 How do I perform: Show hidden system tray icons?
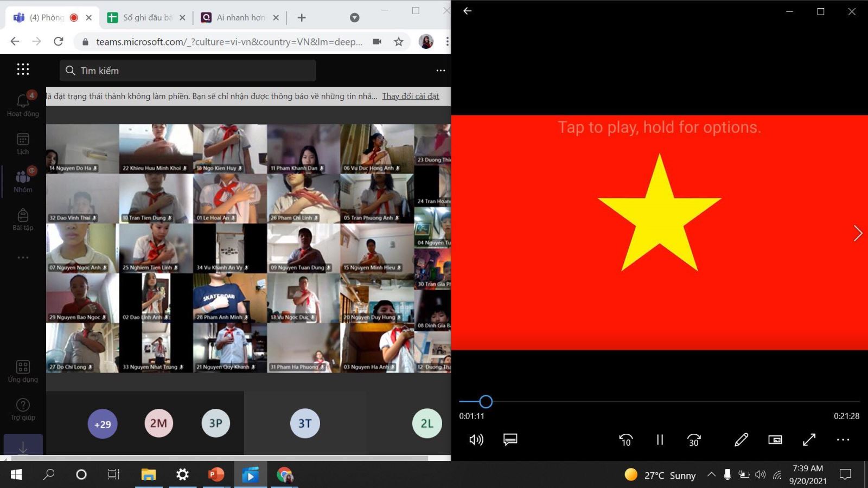coord(711,475)
